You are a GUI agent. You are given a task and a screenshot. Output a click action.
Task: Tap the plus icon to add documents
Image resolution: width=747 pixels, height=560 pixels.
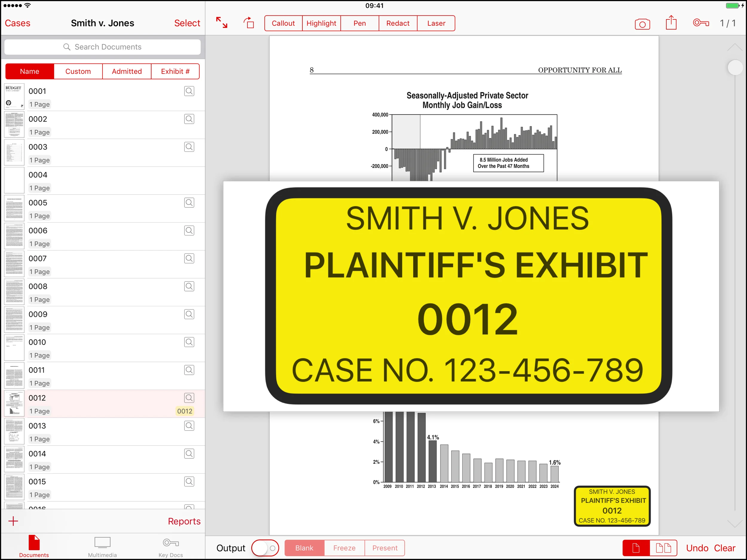point(13,521)
